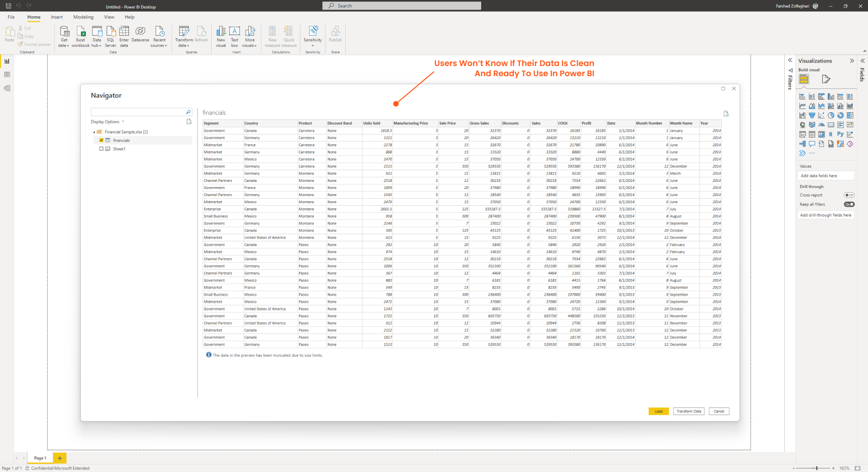This screenshot has width=868, height=472.
Task: Click the SQL Server icon
Action: click(110, 33)
